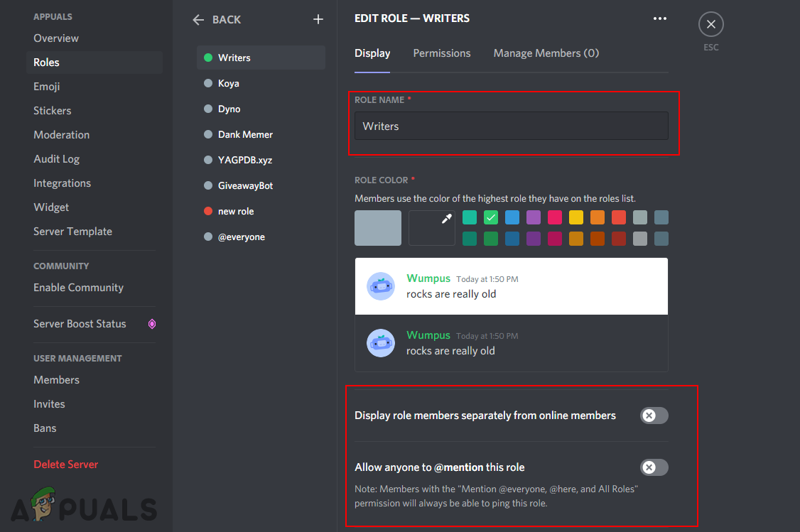Viewport: 800px width, 532px height.
Task: Pick the dark teal color swatch
Action: [x=470, y=238]
